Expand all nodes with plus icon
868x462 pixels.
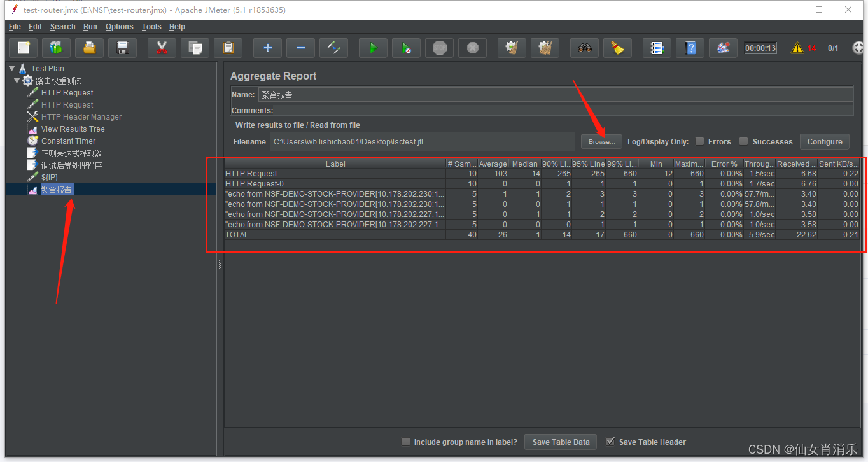pyautogui.click(x=268, y=48)
